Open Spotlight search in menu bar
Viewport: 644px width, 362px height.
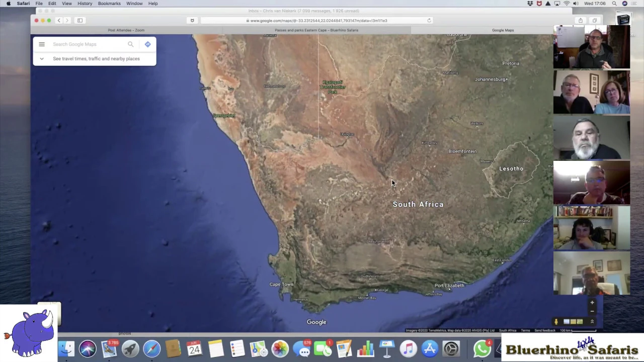614,4
